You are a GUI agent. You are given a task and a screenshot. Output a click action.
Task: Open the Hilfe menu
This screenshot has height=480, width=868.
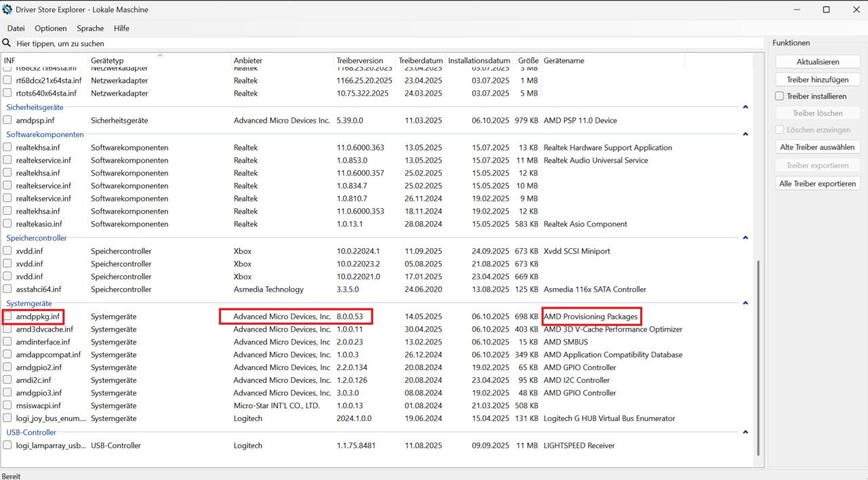(121, 28)
